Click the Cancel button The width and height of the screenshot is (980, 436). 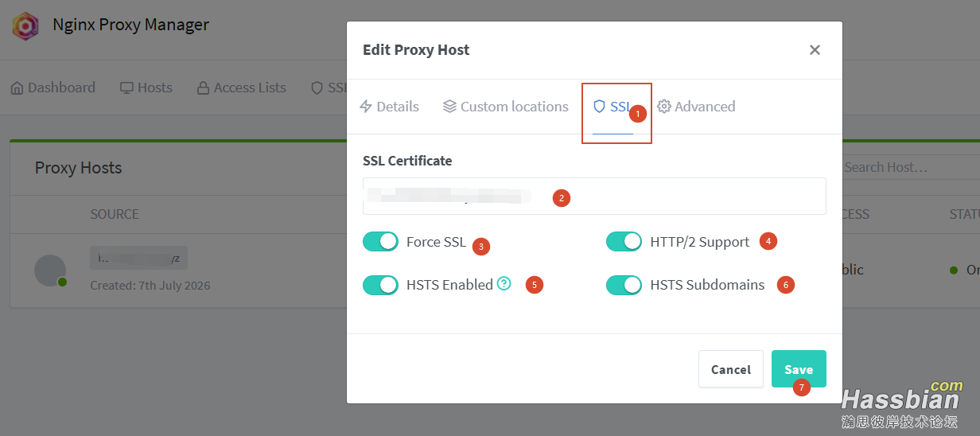731,369
